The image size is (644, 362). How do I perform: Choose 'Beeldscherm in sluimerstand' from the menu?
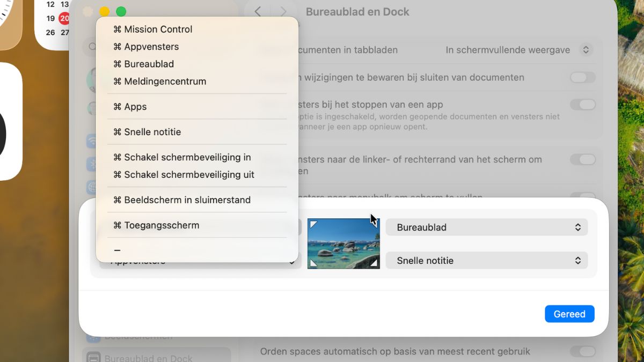[182, 200]
